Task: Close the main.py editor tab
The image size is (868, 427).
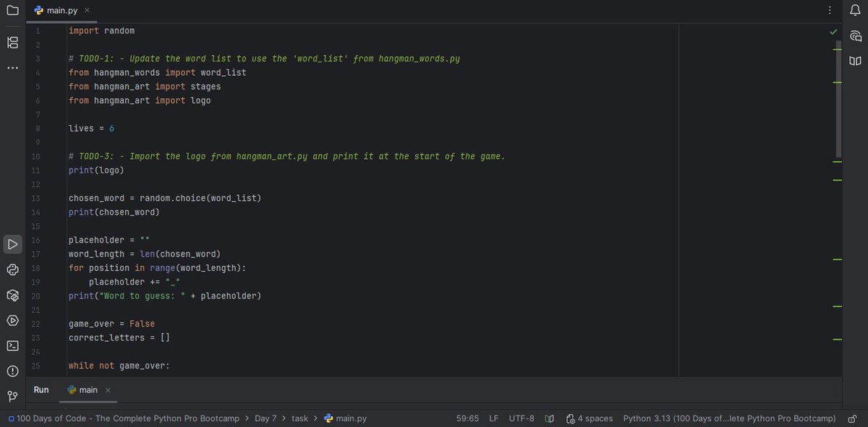Action: tap(87, 10)
